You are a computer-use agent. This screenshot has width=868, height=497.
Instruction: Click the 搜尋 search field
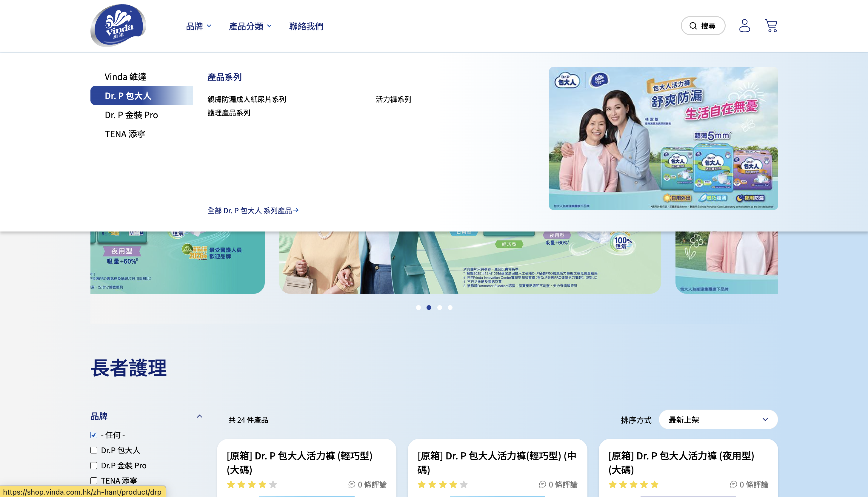(x=703, y=26)
